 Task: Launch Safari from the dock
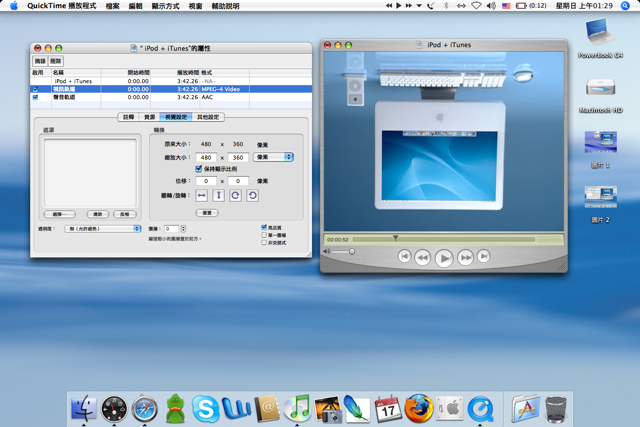coord(144,409)
